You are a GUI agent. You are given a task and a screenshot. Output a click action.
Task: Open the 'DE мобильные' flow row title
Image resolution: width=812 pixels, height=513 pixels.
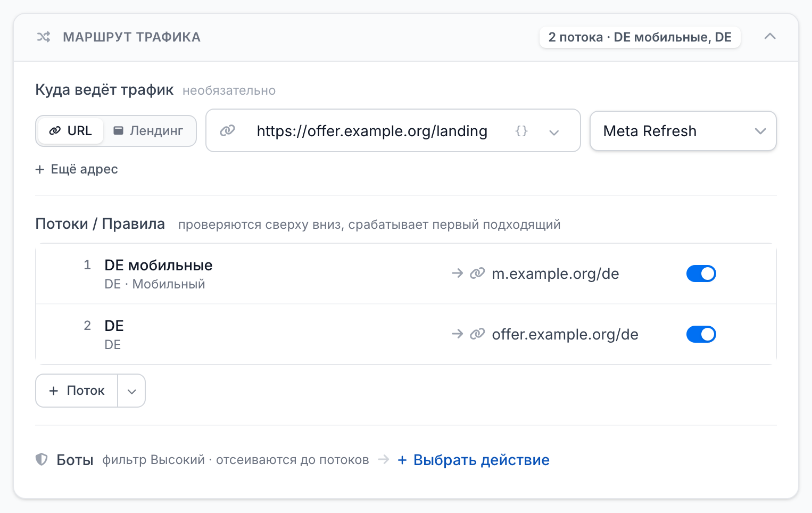click(159, 265)
